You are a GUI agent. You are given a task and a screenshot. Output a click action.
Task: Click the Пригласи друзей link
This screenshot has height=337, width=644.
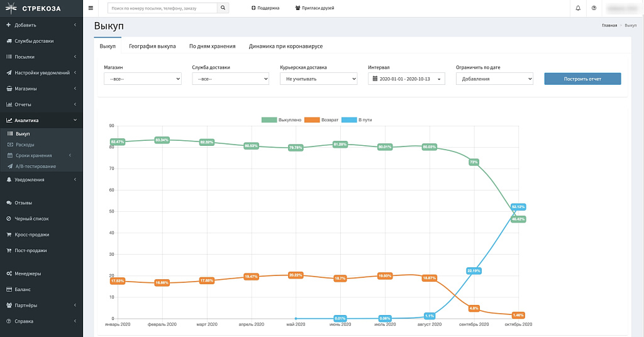click(x=314, y=8)
